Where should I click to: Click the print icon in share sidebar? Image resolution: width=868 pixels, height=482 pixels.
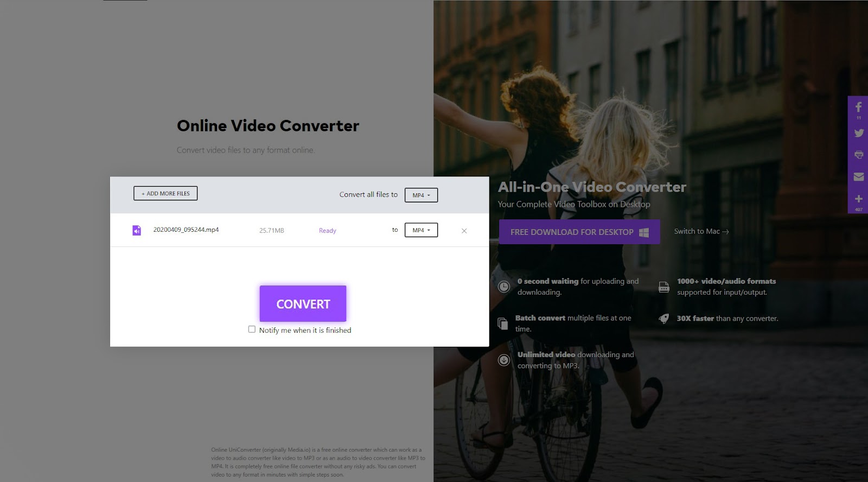point(858,155)
